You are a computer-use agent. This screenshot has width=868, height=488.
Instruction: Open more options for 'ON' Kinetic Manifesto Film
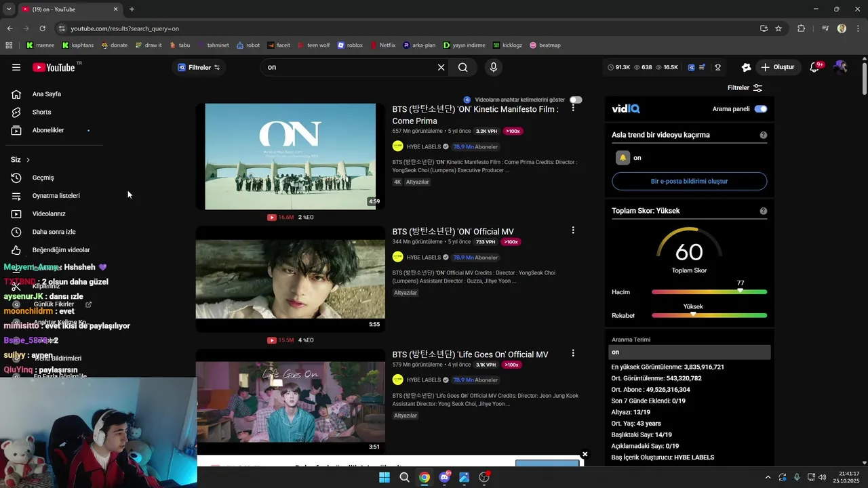point(573,108)
